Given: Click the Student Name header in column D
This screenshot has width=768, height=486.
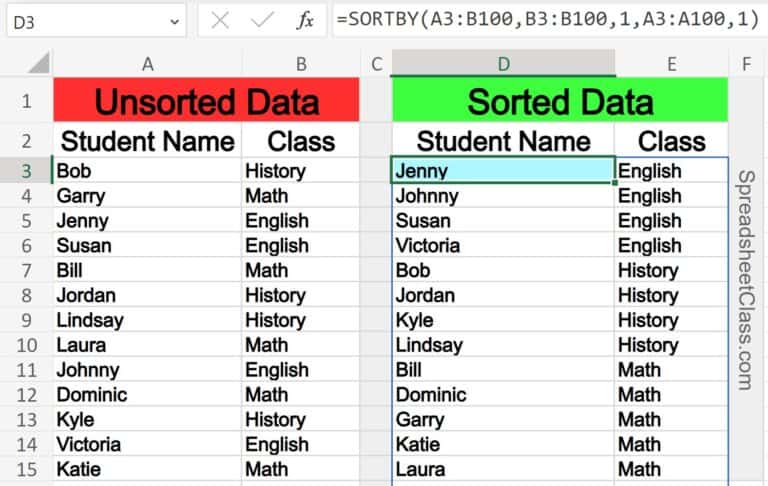Looking at the screenshot, I should pos(502,140).
